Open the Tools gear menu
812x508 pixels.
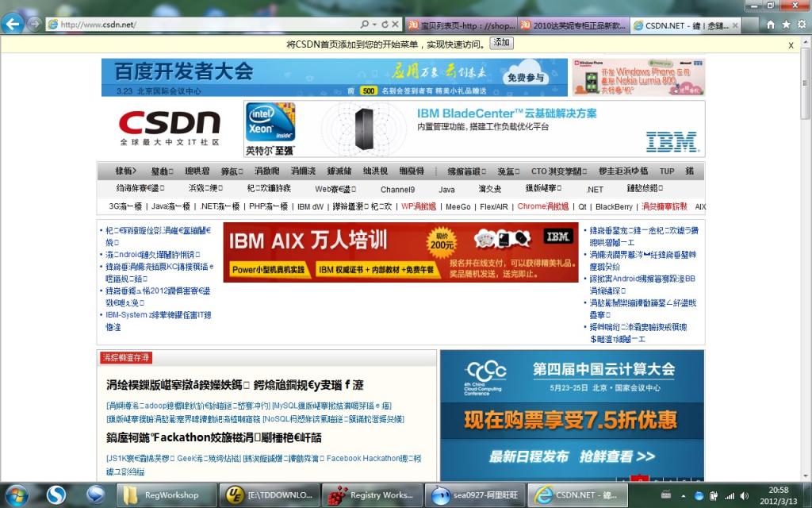point(802,25)
